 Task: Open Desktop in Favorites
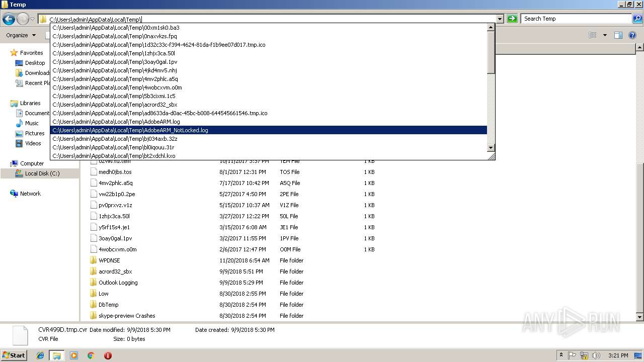pyautogui.click(x=35, y=63)
